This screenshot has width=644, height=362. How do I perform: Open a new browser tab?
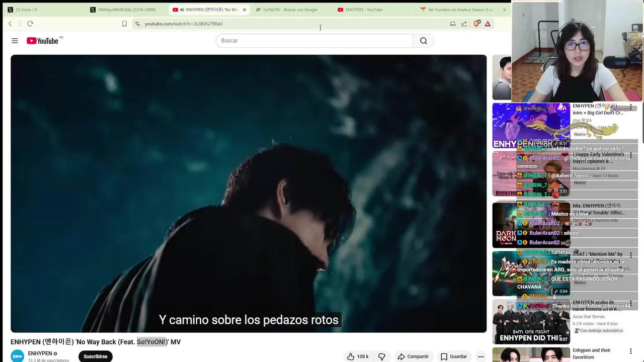[x=504, y=10]
